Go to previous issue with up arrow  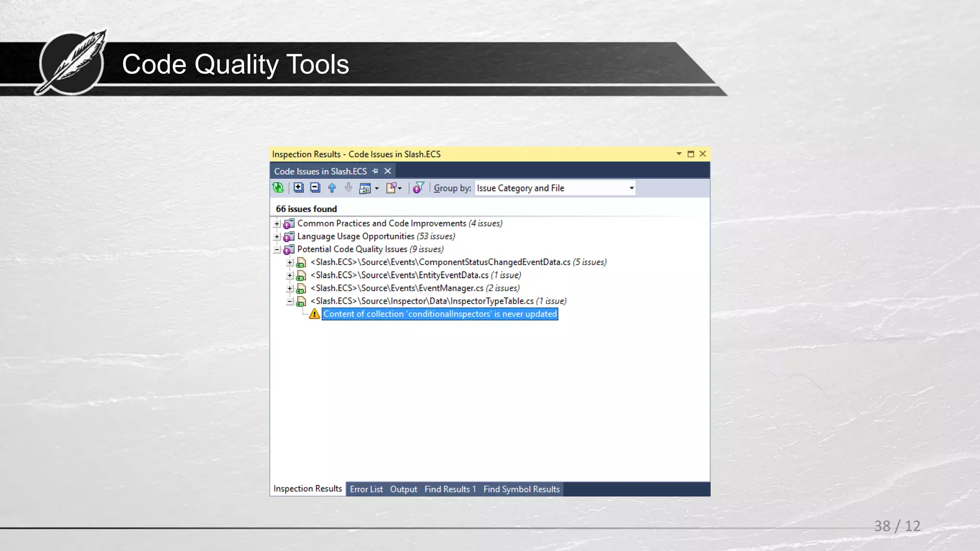tap(332, 188)
